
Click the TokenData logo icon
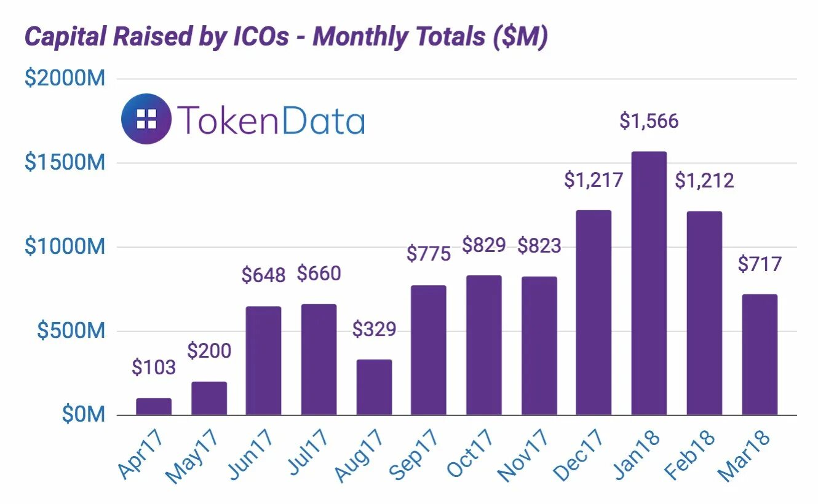[x=147, y=119]
